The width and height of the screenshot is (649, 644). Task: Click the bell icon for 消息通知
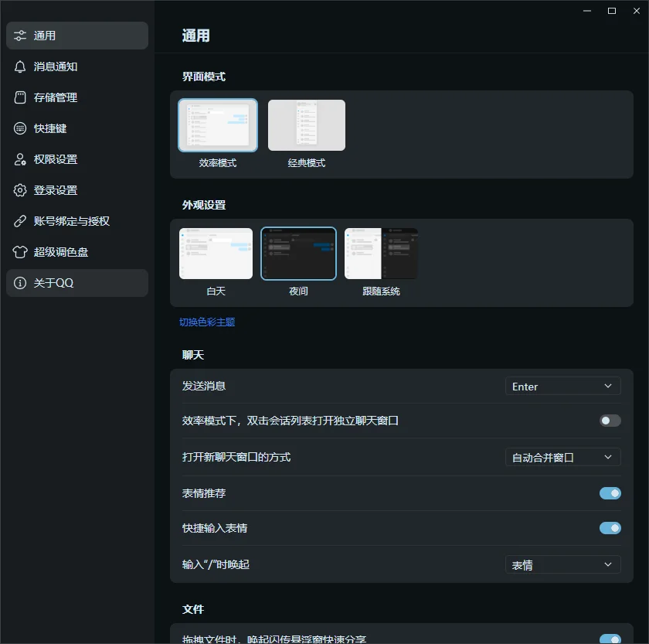pyautogui.click(x=20, y=66)
